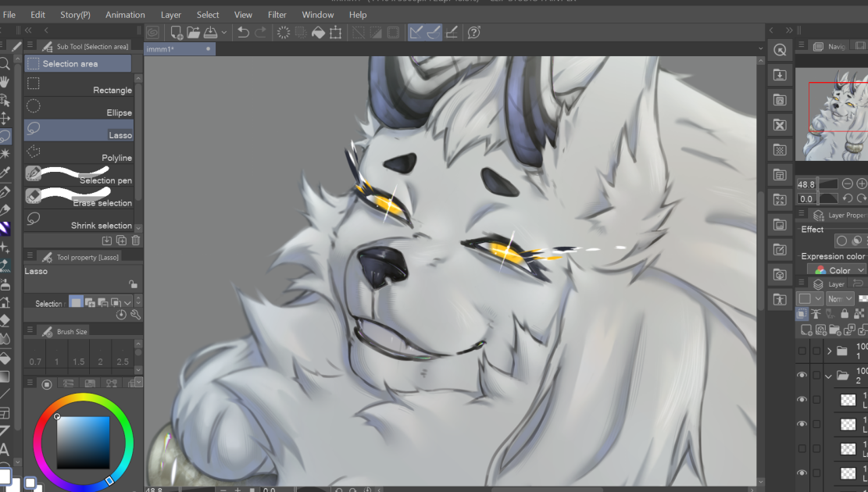868x492 pixels.
Task: Click the Undo arrow
Action: point(243,33)
